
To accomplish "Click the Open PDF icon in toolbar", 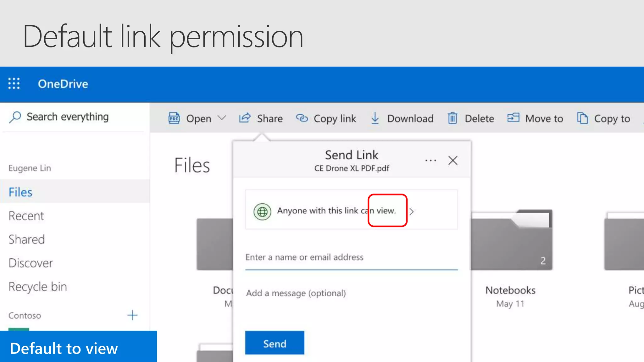I will 174,118.
